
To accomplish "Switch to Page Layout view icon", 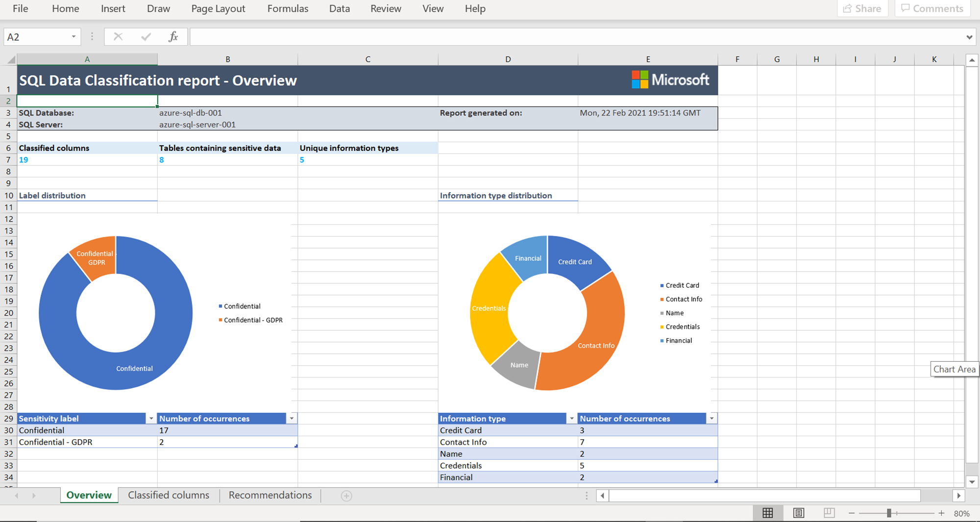I will (x=798, y=513).
